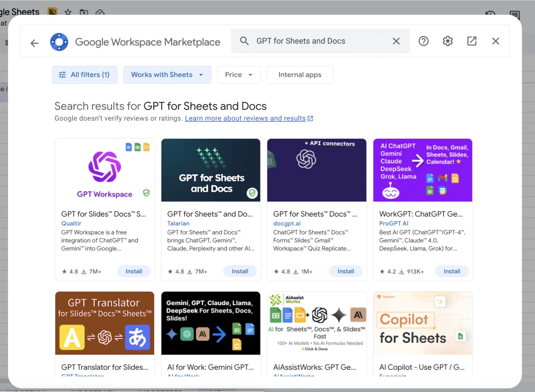Install the docgpt.ai GPT for Sheets app
Screen dimensions: 535x392
346,271
